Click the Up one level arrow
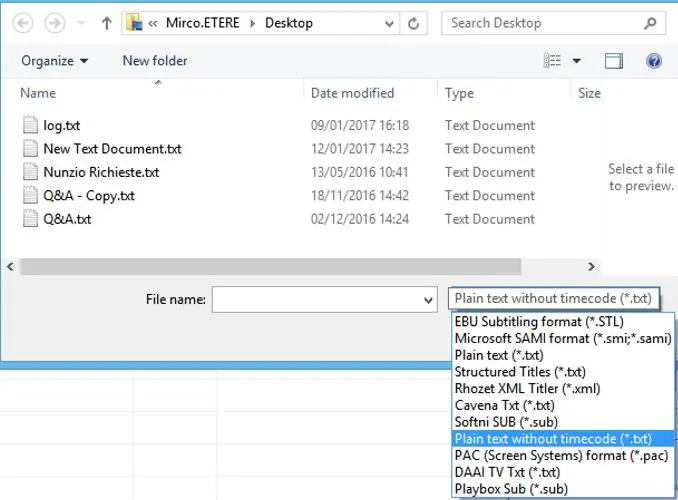This screenshot has height=500, width=678. pos(106,22)
